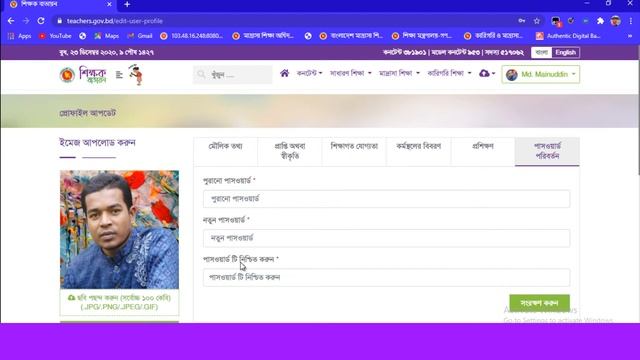Viewport: 640px width, 360px height.
Task: Toggle the sidebar menu lines icon
Action: (x=119, y=75)
